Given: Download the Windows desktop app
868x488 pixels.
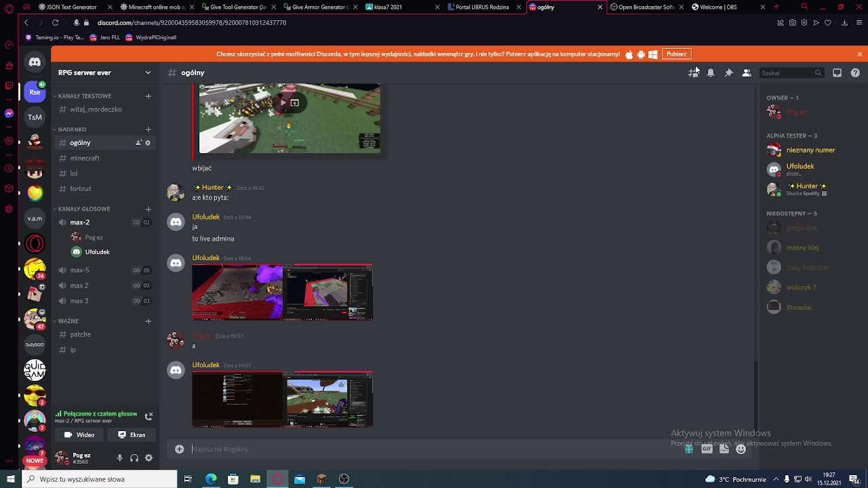Looking at the screenshot, I should [x=653, y=54].
